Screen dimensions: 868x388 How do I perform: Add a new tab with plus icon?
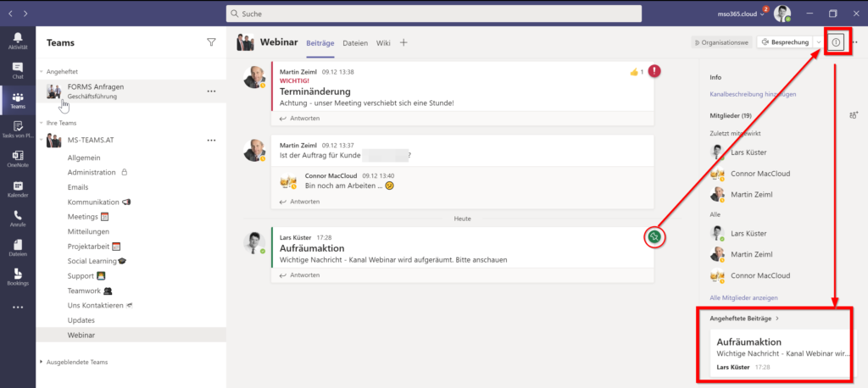pyautogui.click(x=403, y=42)
